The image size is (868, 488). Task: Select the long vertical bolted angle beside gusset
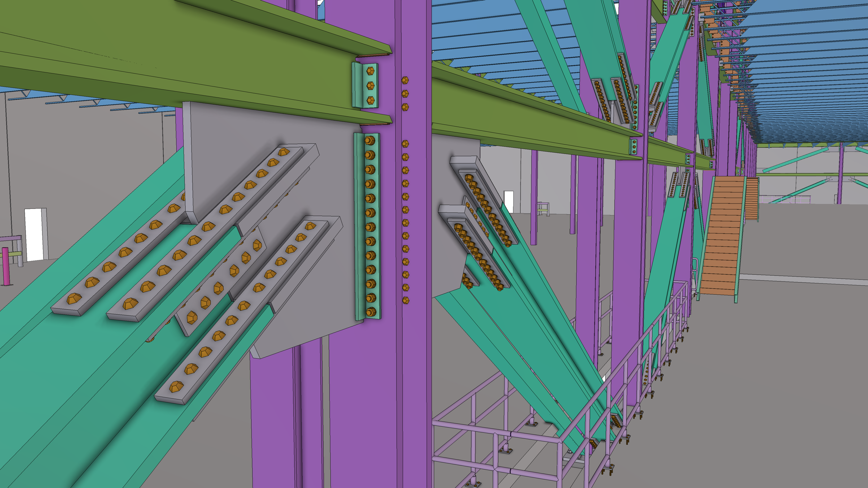tap(367, 227)
